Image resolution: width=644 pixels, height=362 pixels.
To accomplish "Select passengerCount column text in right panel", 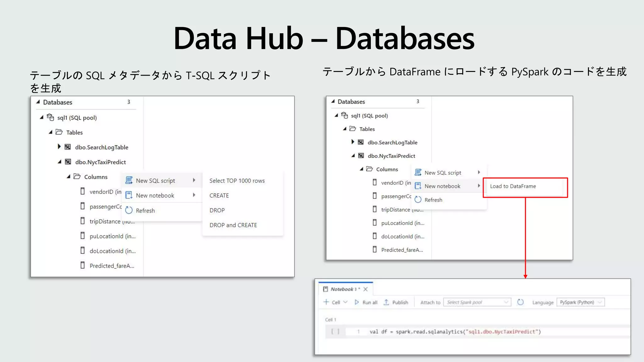I will (396, 196).
